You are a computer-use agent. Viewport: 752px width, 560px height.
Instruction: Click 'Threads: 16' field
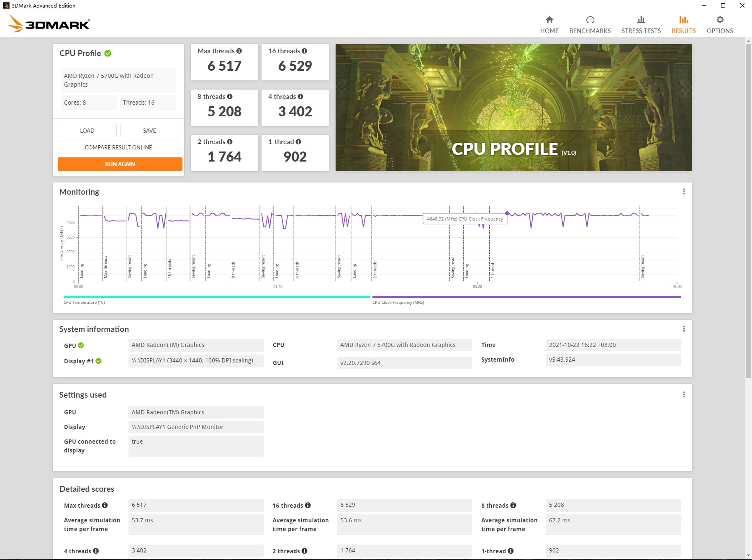pyautogui.click(x=148, y=103)
